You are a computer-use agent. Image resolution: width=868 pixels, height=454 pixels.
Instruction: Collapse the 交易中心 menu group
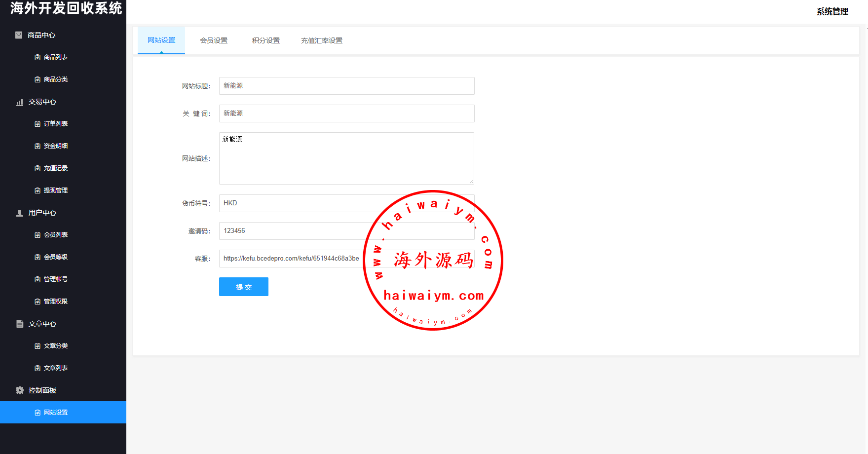pos(42,102)
